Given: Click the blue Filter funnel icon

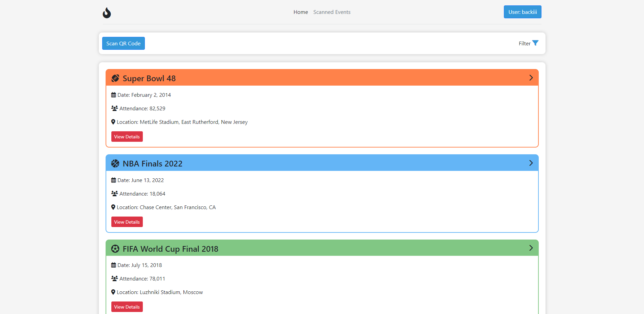Looking at the screenshot, I should (x=535, y=43).
